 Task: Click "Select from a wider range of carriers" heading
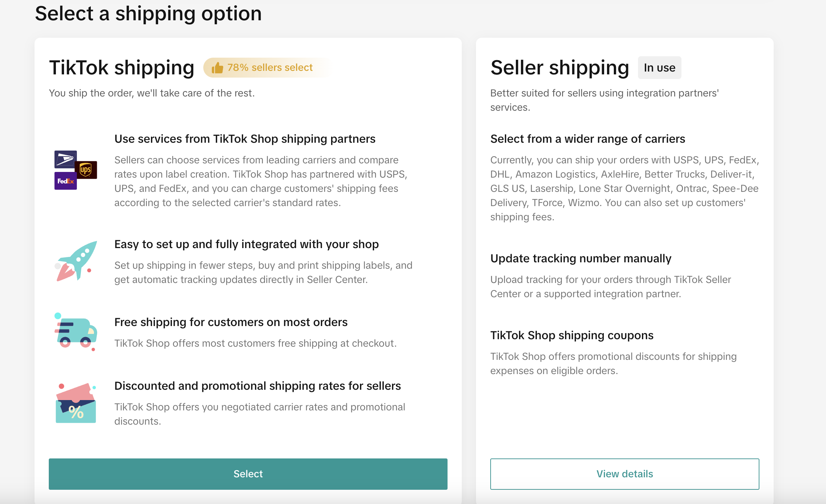(587, 139)
